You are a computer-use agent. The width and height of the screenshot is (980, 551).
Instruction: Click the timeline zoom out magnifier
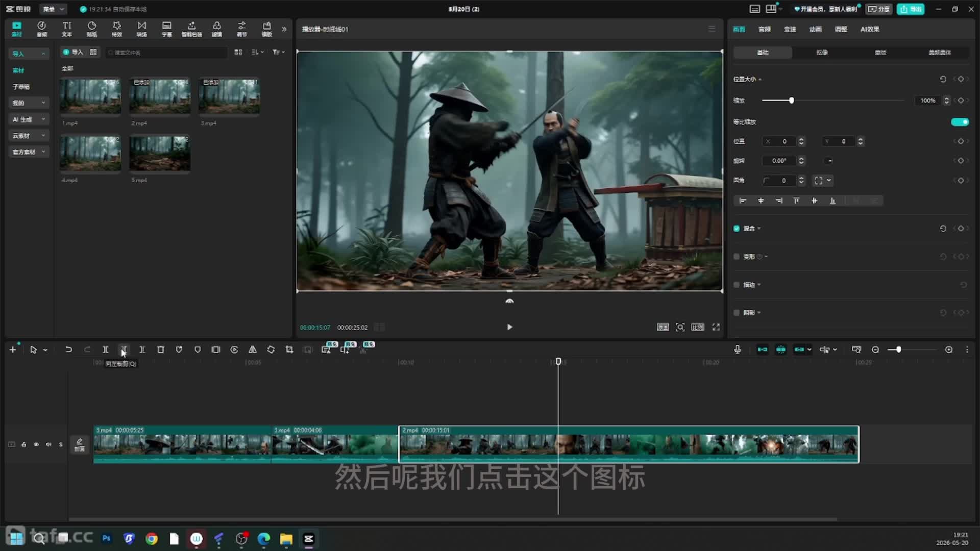click(x=875, y=349)
